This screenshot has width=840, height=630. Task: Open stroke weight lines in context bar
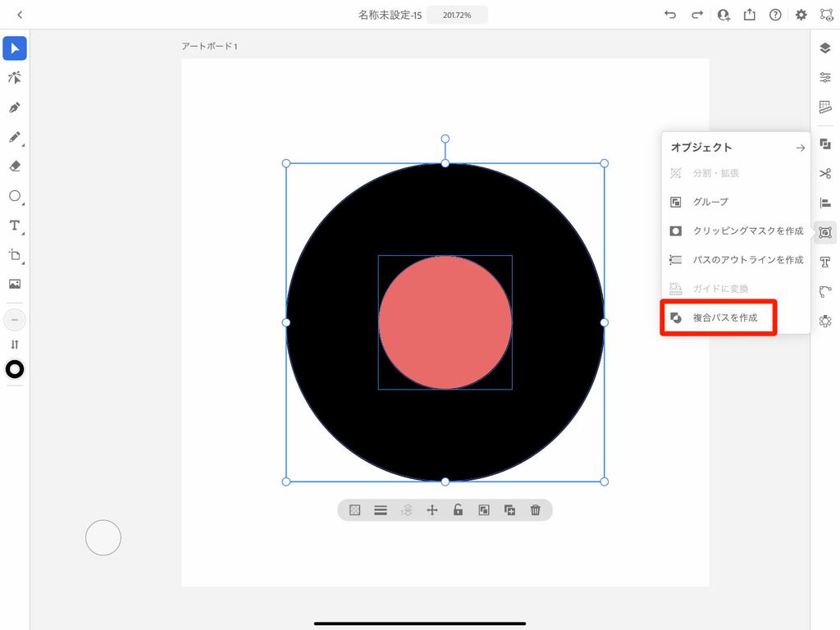point(381,510)
